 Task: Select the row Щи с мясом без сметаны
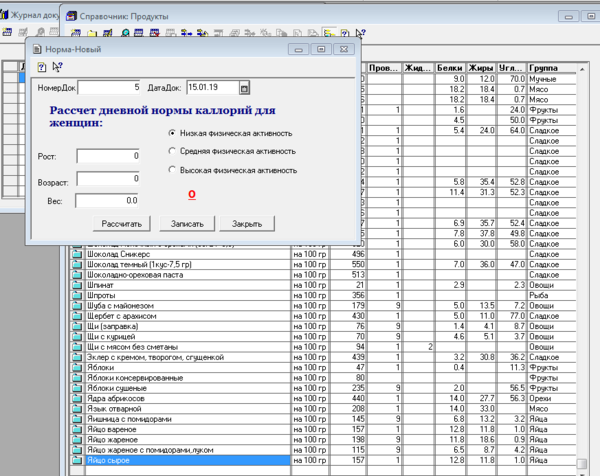click(x=323, y=347)
